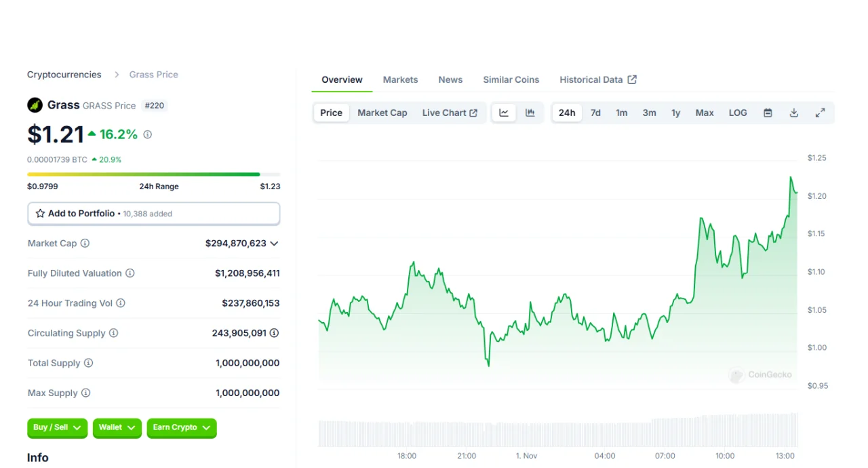This screenshot has height=468, width=868.
Task: Click the 24h Range progress bar
Action: pyautogui.click(x=153, y=174)
